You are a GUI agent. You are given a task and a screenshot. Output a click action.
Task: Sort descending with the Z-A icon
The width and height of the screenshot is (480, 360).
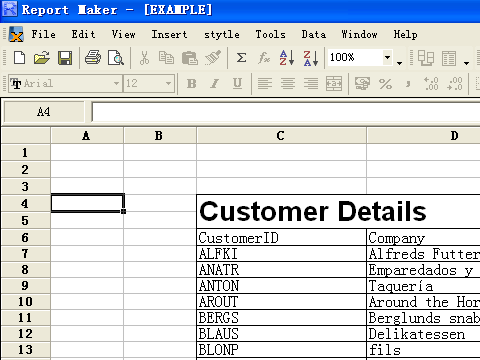pyautogui.click(x=311, y=58)
